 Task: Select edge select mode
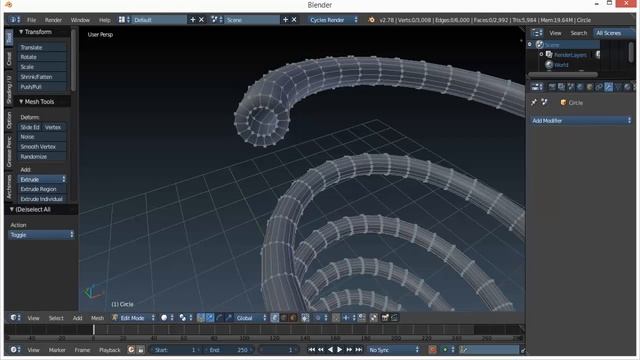coord(284,318)
